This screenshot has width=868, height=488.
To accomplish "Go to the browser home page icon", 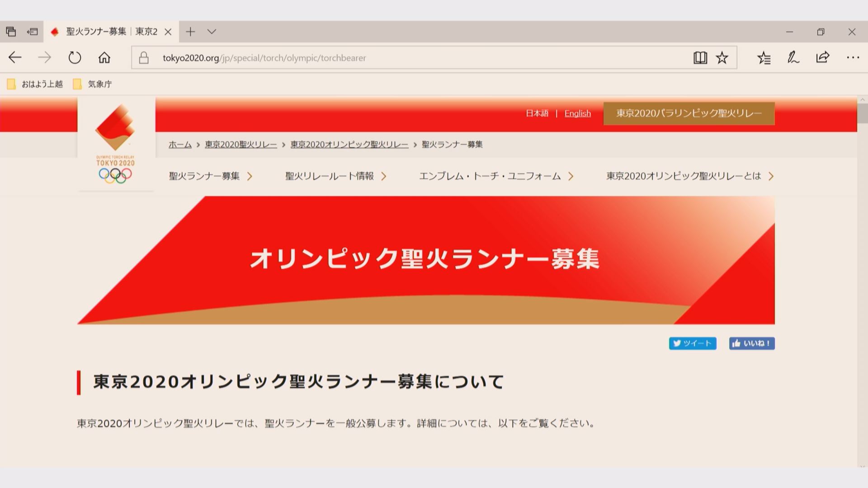I will [x=104, y=58].
